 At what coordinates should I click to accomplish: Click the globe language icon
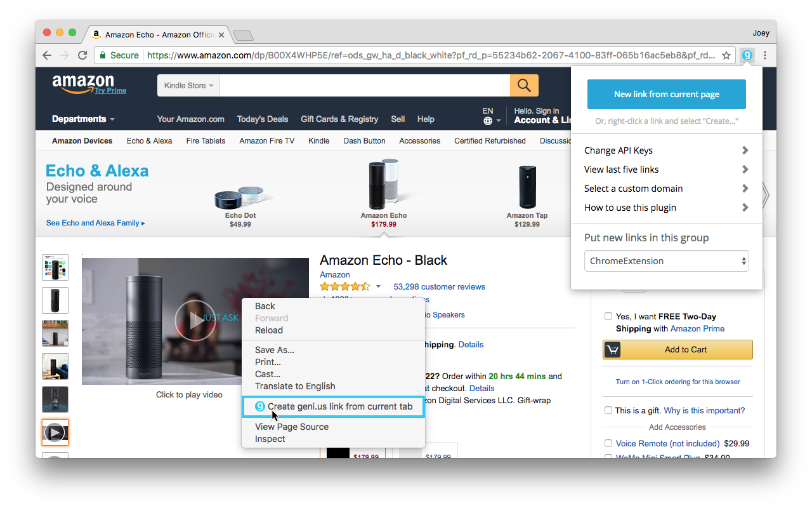pos(487,121)
